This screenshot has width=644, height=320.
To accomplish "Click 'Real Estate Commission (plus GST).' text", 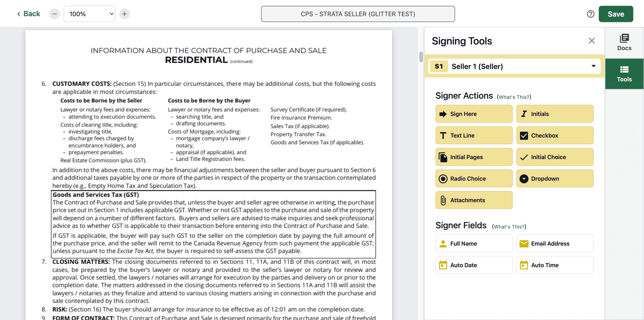I will click(x=103, y=160).
